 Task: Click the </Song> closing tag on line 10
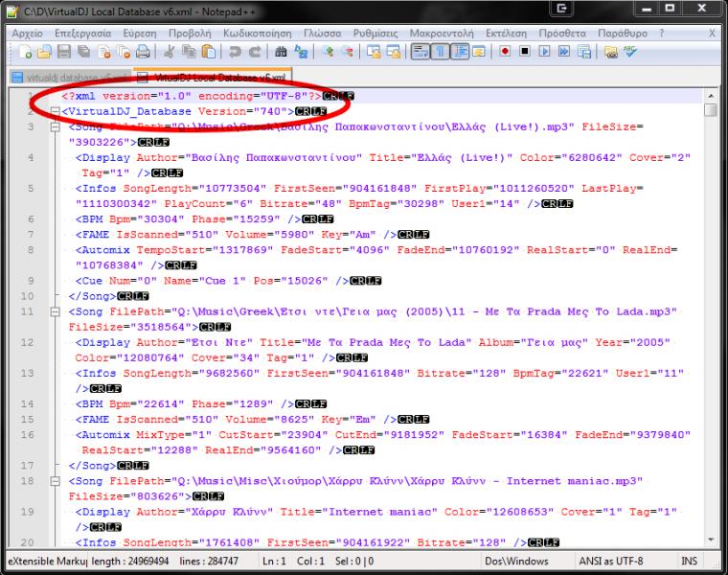[x=92, y=296]
